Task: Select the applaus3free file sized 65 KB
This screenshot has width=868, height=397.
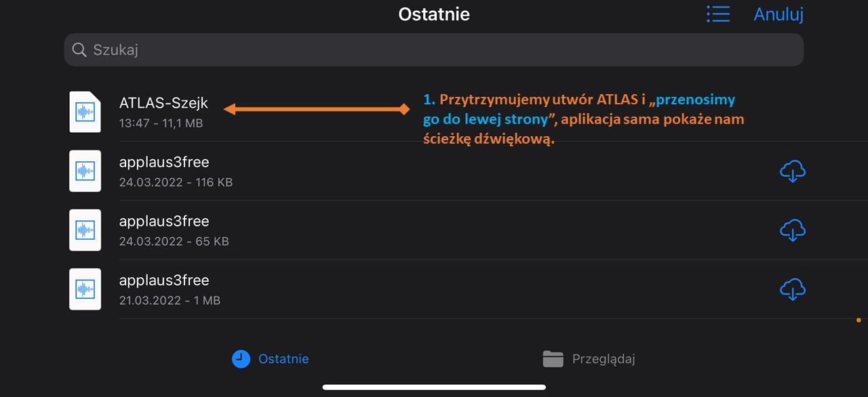Action: pyautogui.click(x=434, y=230)
